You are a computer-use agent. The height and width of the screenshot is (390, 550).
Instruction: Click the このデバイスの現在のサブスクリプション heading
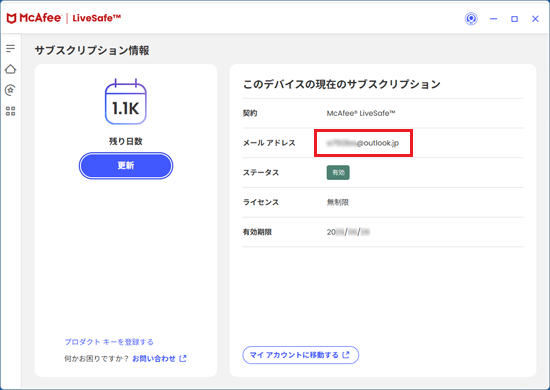click(x=342, y=85)
